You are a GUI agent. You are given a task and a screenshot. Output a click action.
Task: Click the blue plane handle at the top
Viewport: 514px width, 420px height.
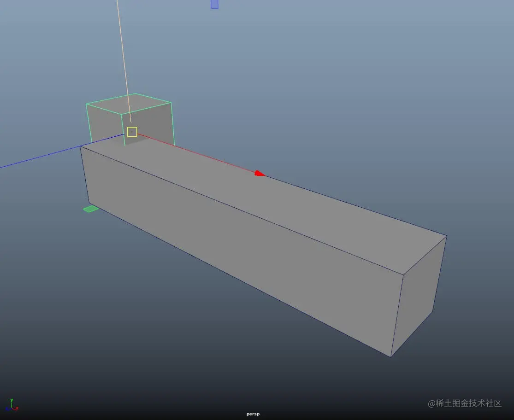pos(215,4)
